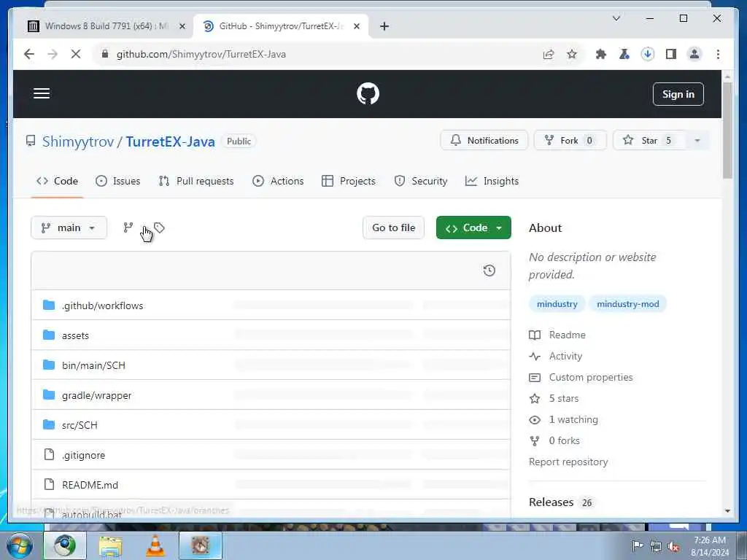
Task: Fork the repository
Action: point(570,141)
